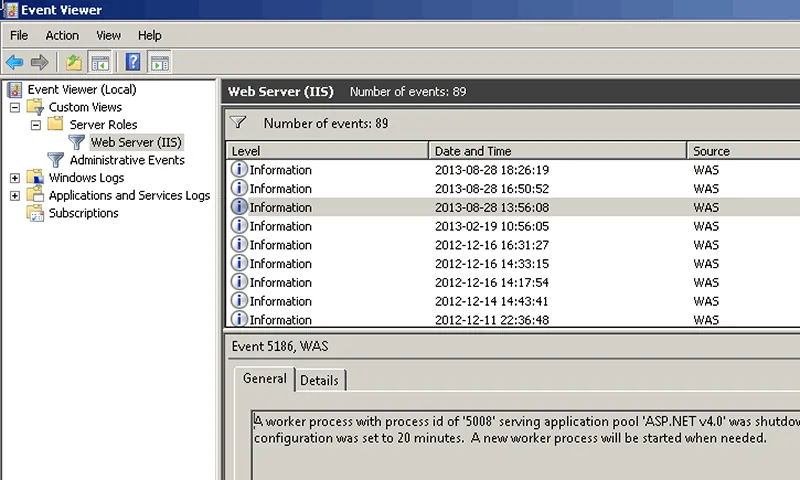Click Information text in 2012-12-11 row

tap(281, 320)
